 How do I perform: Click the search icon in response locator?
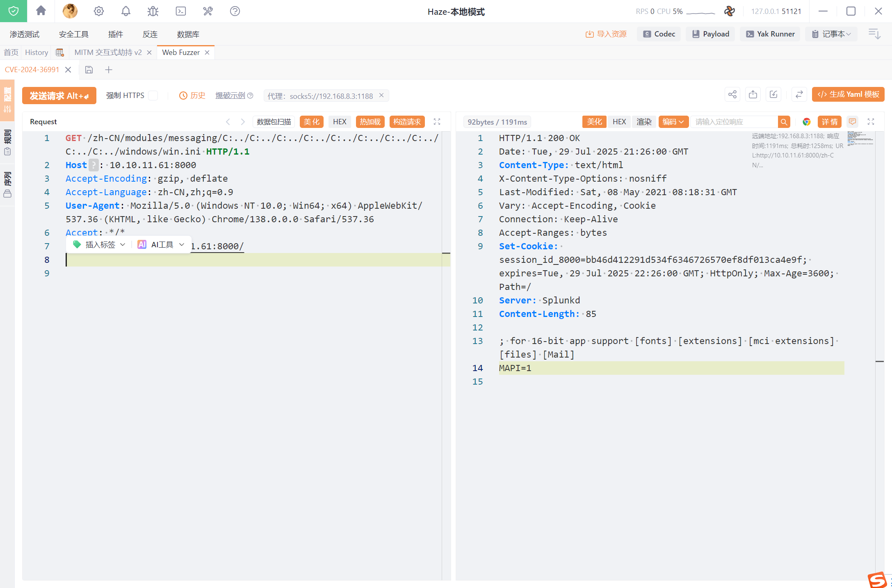click(784, 122)
